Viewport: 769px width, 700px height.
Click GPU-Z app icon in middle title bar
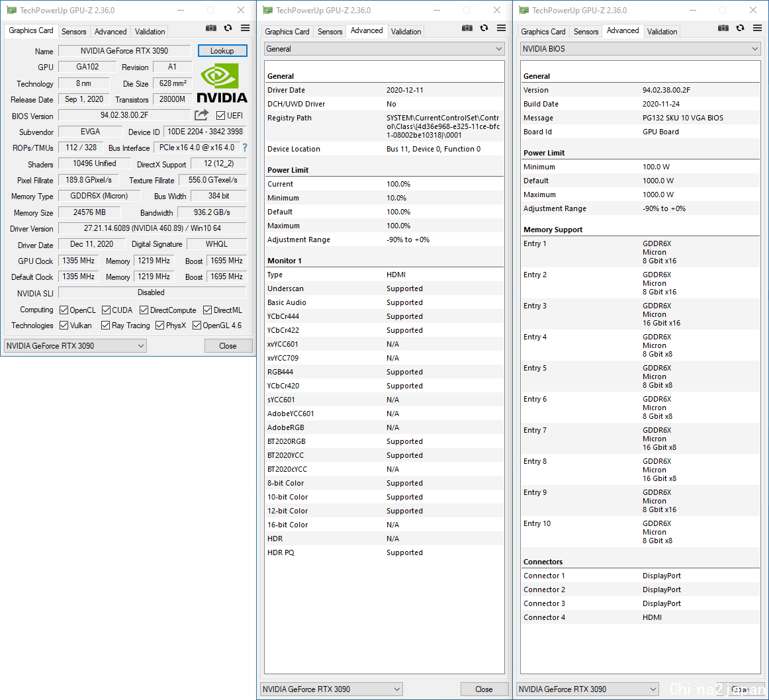268,11
